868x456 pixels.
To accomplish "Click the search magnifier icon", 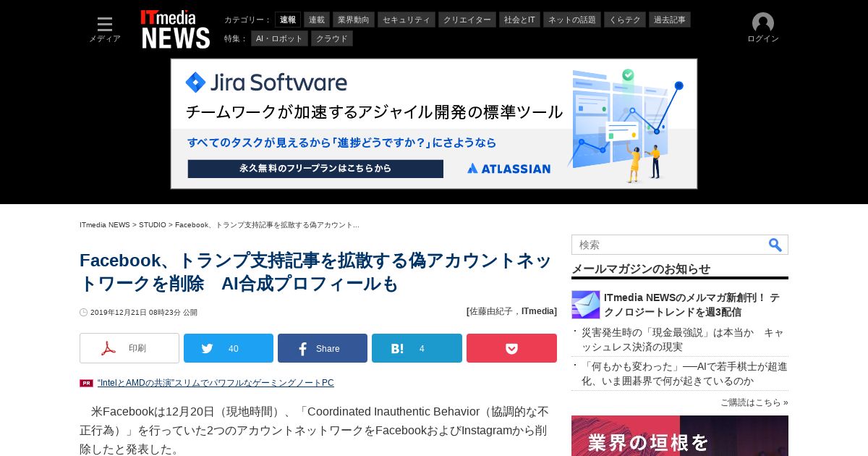I will pyautogui.click(x=775, y=245).
